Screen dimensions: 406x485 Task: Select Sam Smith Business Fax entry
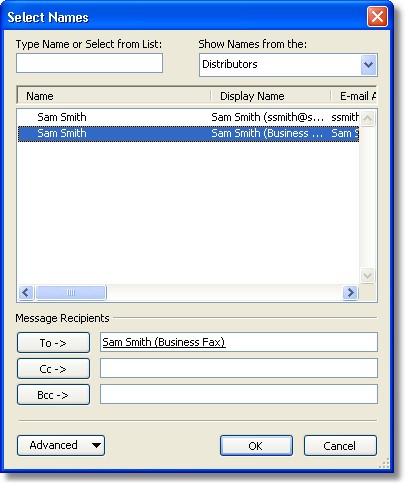point(188,134)
